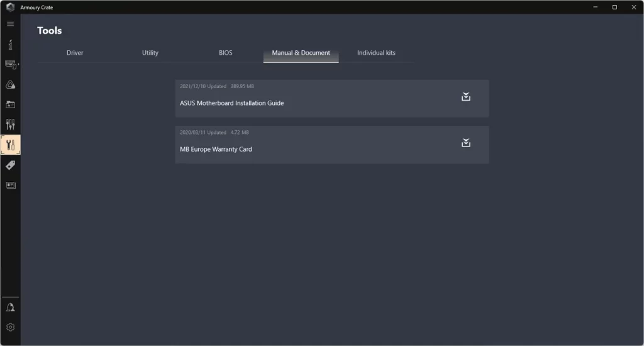This screenshot has width=644, height=346.
Task: Minimize the Armoury Crate window
Action: click(595, 7)
